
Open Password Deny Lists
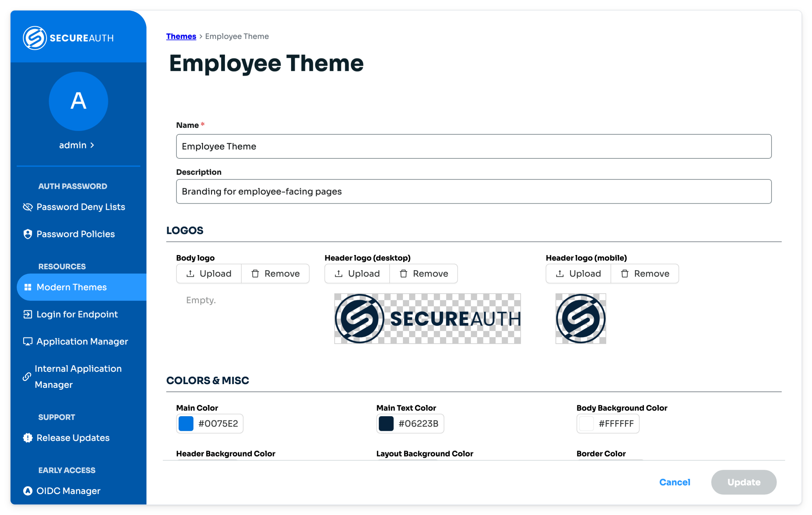[81, 207]
